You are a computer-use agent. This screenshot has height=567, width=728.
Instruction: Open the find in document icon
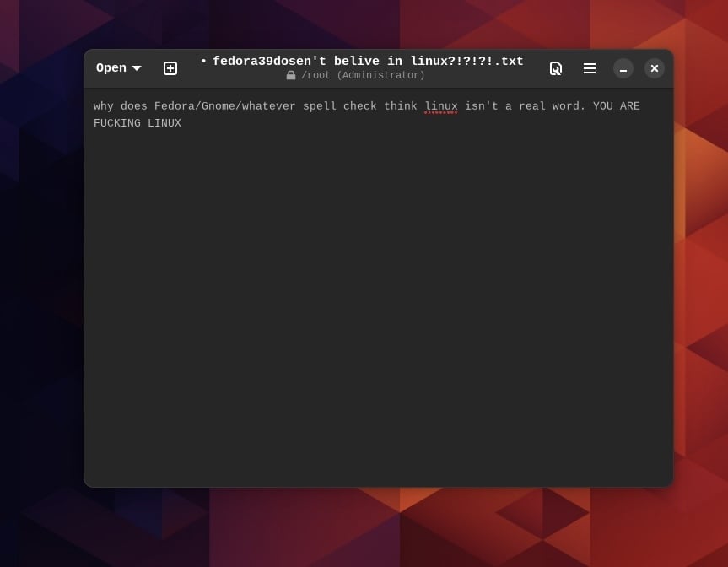point(555,68)
